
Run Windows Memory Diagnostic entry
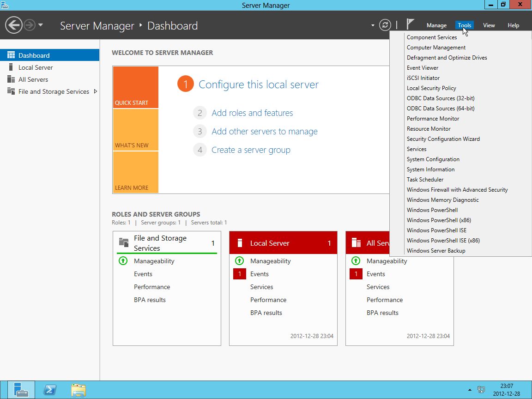tap(442, 200)
